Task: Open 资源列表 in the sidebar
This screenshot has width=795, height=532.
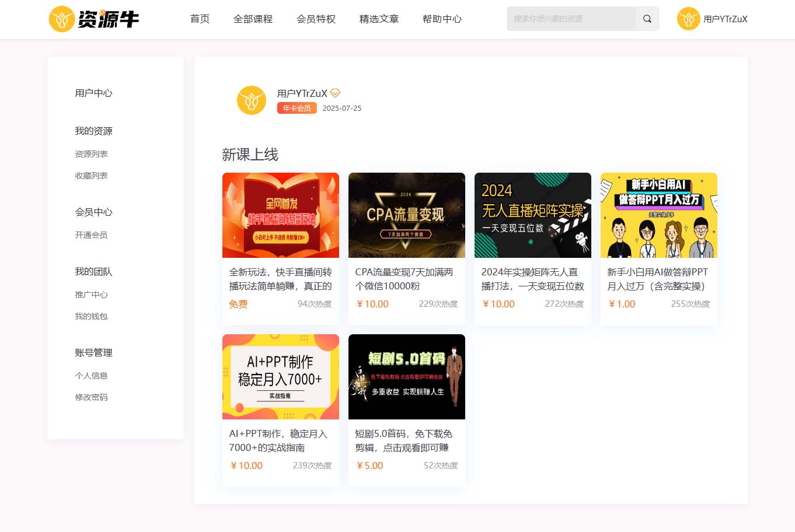Action: [x=91, y=153]
